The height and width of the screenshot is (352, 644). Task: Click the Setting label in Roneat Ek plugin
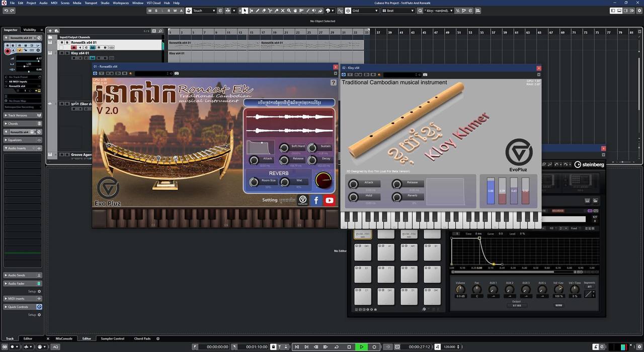point(270,200)
